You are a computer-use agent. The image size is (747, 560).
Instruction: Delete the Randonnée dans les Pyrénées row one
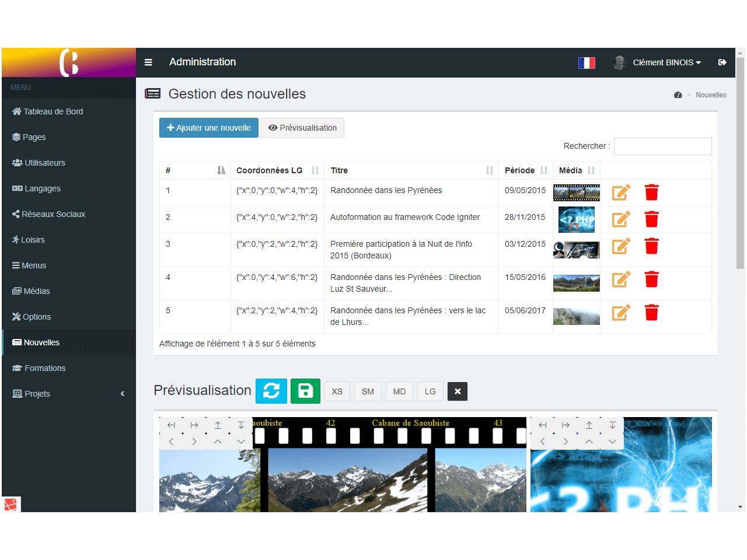pyautogui.click(x=651, y=192)
